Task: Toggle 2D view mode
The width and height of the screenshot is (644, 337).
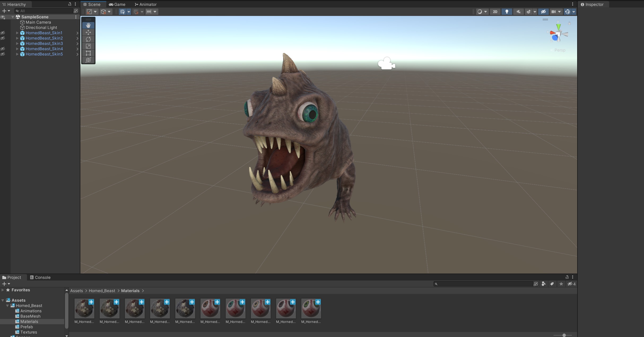Action: point(495,12)
